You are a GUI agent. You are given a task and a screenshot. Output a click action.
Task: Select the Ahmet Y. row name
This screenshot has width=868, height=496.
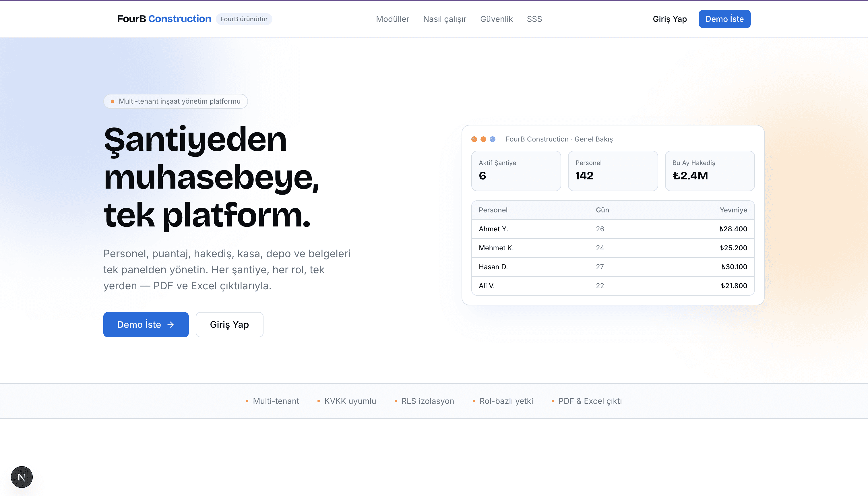[x=493, y=229]
